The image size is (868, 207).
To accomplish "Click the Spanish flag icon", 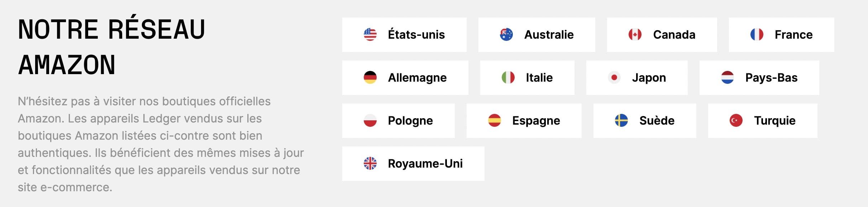I will (494, 121).
